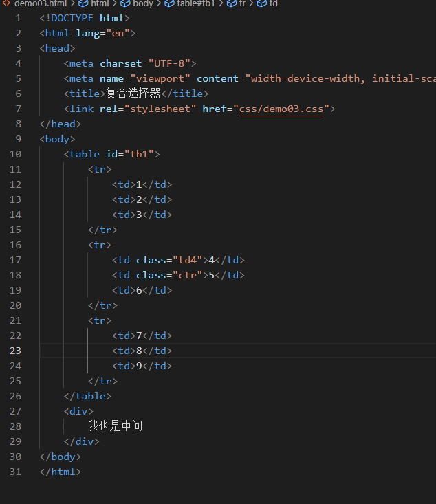Open the td breadcrumb segment

pos(273,3)
